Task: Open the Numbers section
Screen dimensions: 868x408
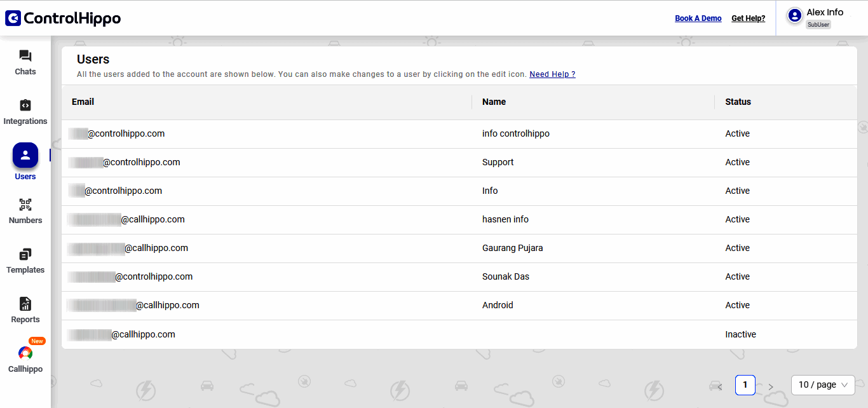Action: (x=25, y=211)
